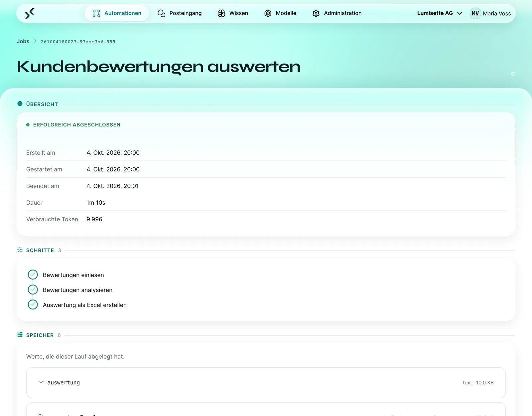This screenshot has height=416, width=532.
Task: Click the Schritte section heading
Action: click(40, 250)
